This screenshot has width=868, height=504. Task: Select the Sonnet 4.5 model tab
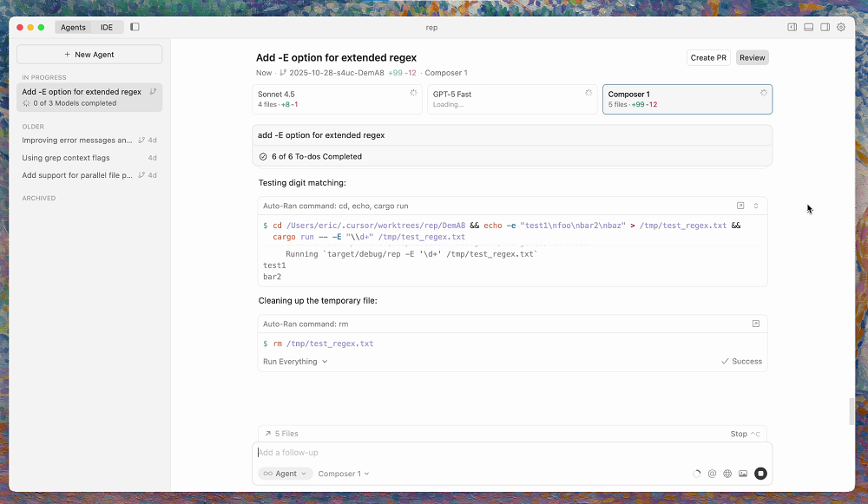337,99
